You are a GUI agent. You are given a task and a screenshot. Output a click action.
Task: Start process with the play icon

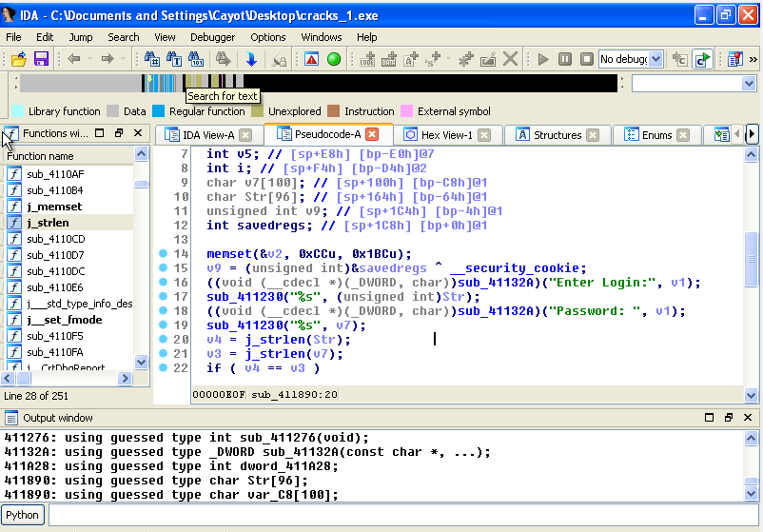click(x=543, y=59)
